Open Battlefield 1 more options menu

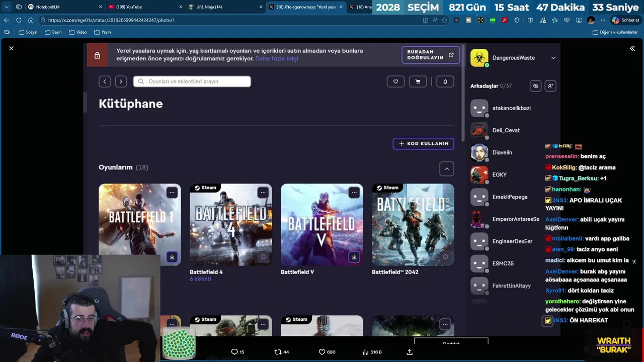[x=172, y=193]
